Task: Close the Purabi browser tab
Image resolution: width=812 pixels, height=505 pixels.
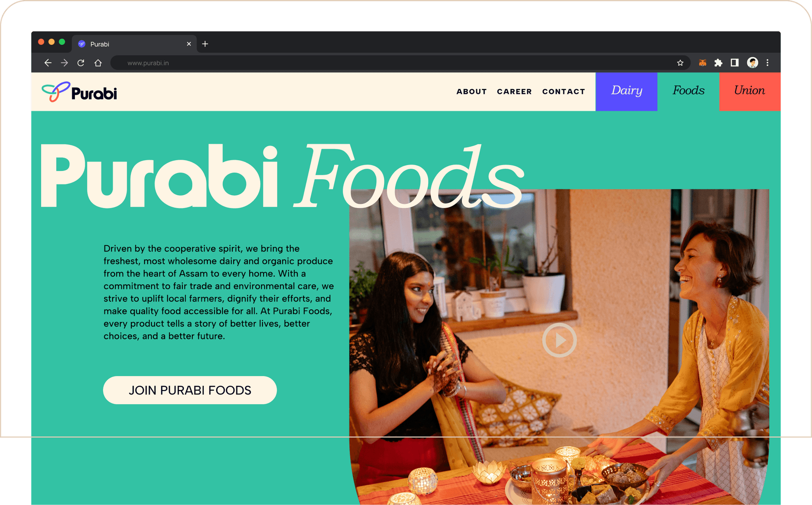Action: coord(189,44)
